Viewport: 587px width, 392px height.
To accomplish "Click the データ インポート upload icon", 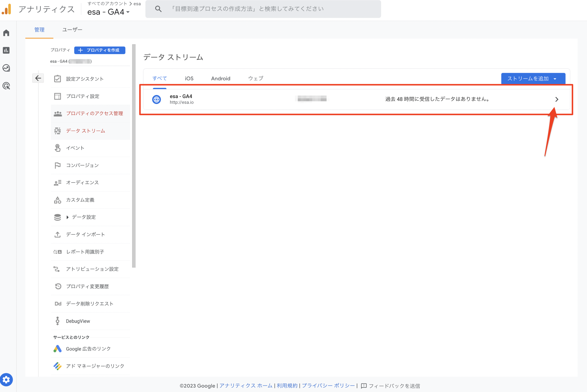I will coord(57,234).
